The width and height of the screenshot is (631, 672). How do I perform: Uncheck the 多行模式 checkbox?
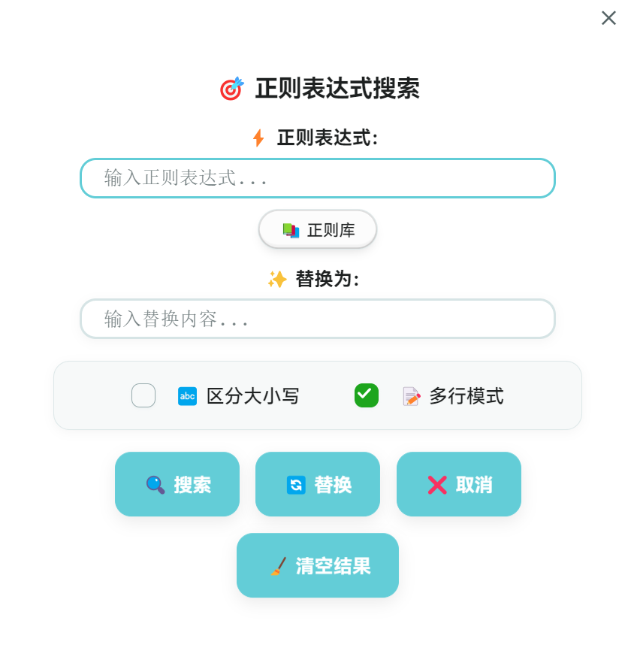pos(367,395)
